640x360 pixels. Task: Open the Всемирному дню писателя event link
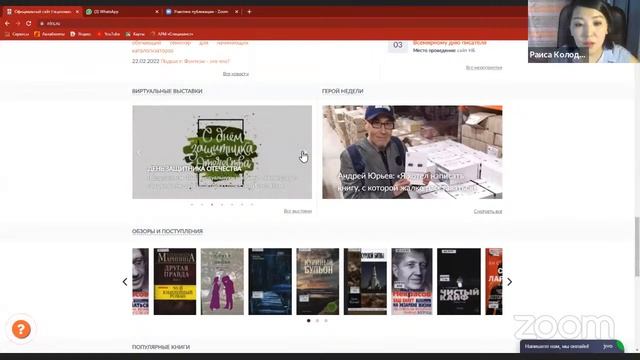[x=449, y=42]
